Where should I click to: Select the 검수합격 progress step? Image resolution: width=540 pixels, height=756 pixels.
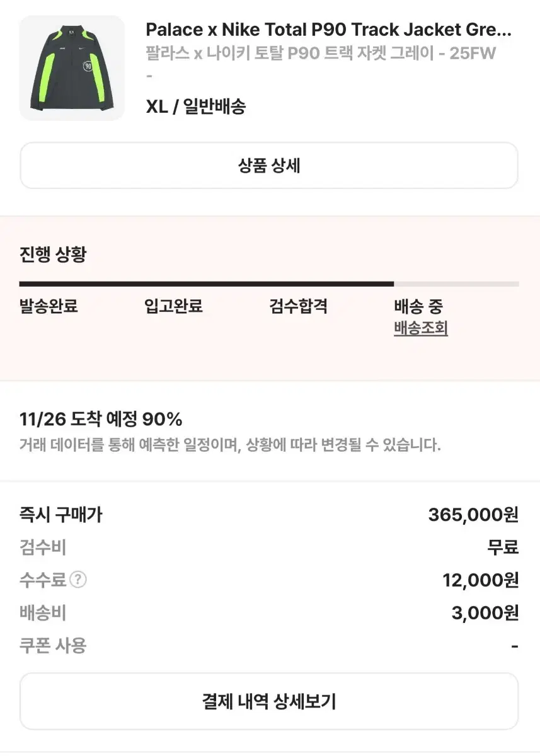298,307
